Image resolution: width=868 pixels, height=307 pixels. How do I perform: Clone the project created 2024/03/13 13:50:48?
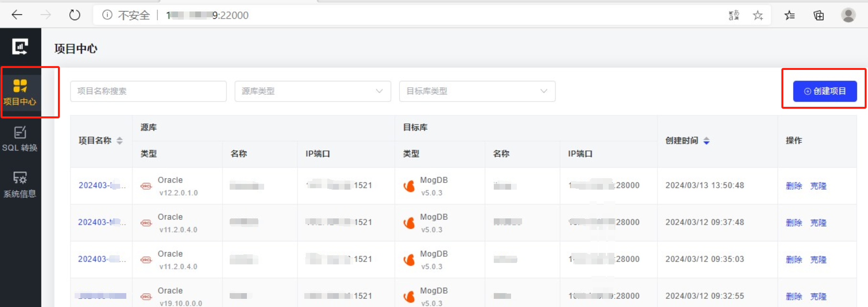tap(818, 186)
